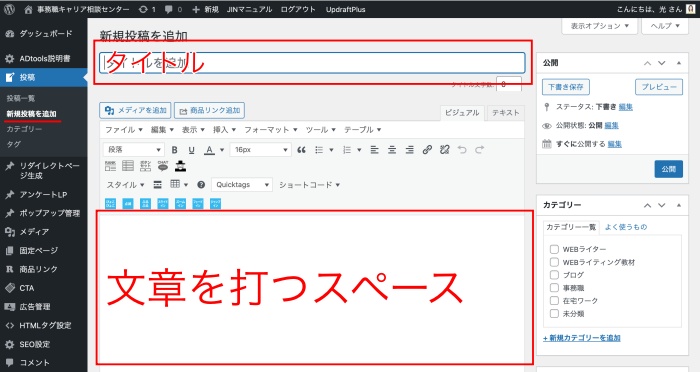Open the text color picker arrow
The height and width of the screenshot is (372, 700).
222,150
